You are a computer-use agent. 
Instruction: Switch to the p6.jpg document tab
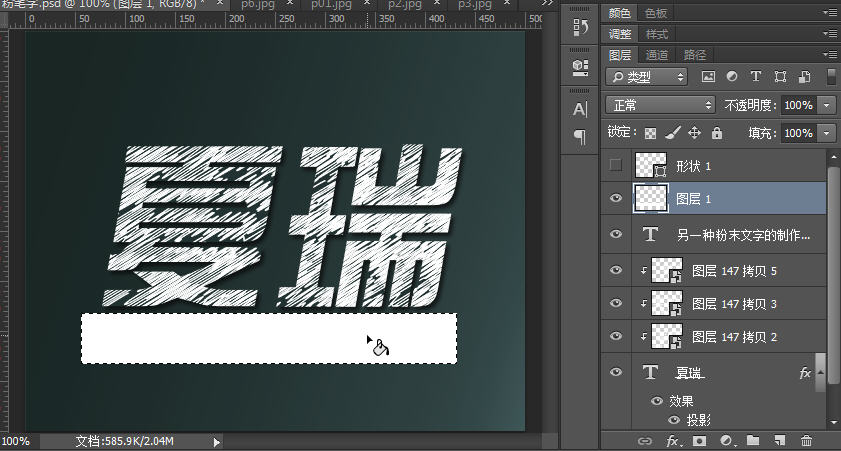[x=258, y=4]
